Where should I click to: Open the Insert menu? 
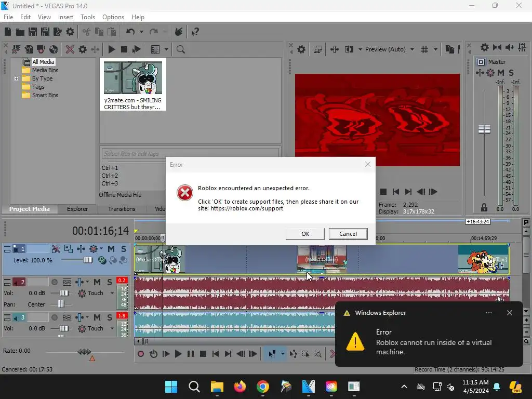[65, 17]
